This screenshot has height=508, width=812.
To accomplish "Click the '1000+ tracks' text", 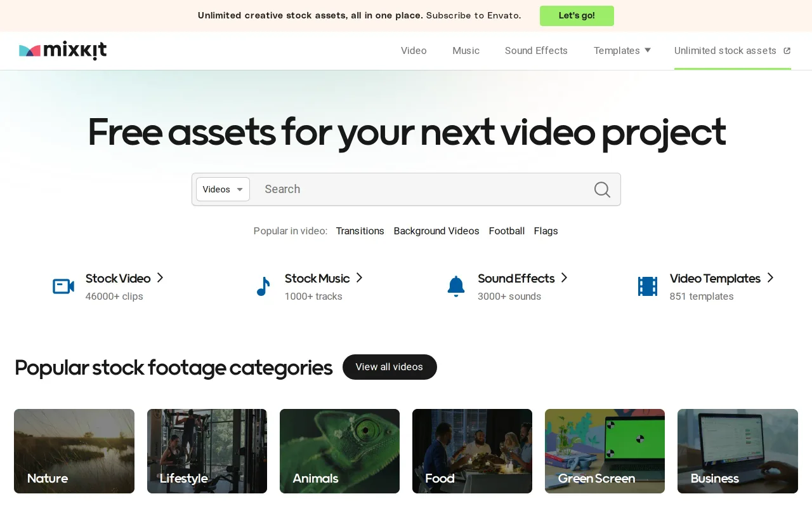I will point(313,297).
